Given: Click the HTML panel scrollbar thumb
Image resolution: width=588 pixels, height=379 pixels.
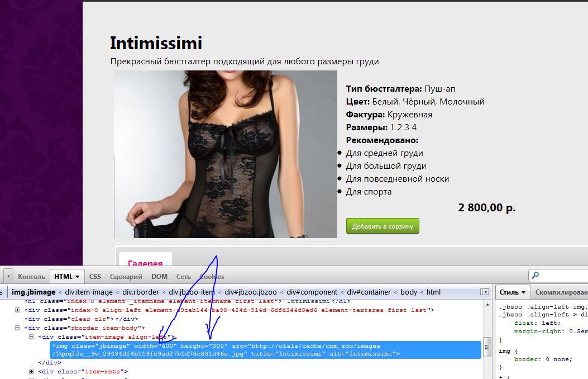Looking at the screenshot, I should (487, 348).
